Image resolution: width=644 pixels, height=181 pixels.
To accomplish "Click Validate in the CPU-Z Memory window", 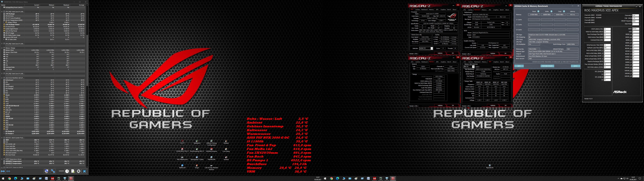I will [x=440, y=105].
